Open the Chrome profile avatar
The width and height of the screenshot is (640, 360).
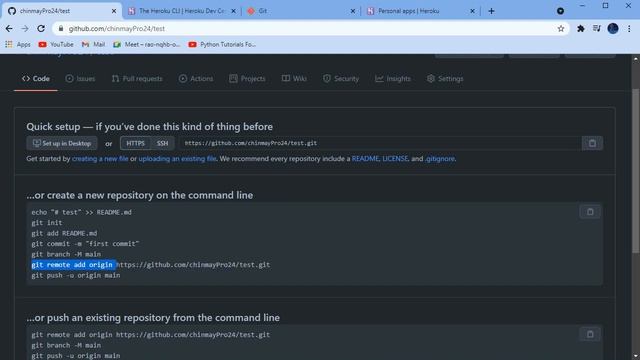coord(613,29)
